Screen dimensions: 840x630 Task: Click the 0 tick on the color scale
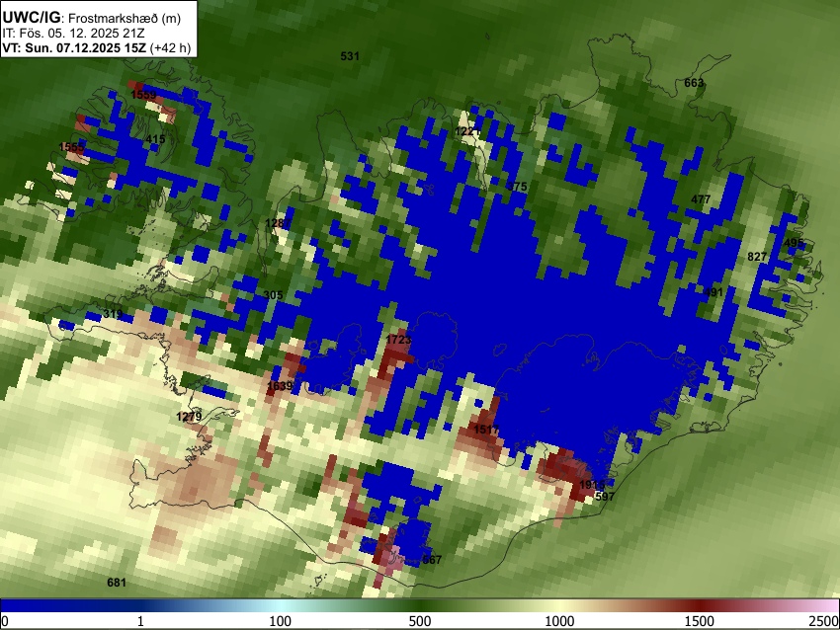tap(5, 621)
